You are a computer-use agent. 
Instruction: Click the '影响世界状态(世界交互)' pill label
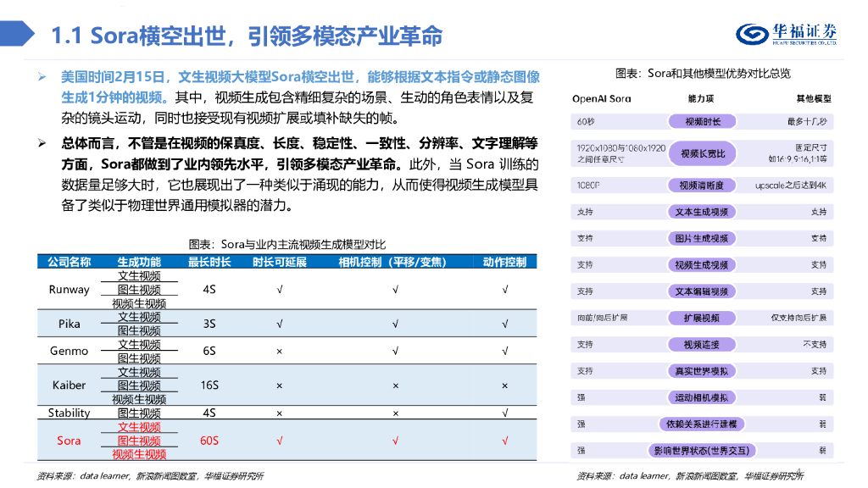click(702, 451)
